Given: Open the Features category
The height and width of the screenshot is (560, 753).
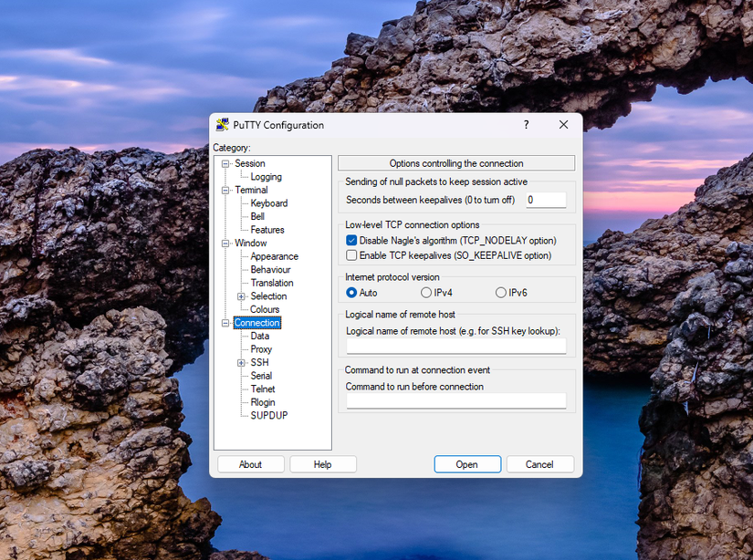Looking at the screenshot, I should pos(267,230).
